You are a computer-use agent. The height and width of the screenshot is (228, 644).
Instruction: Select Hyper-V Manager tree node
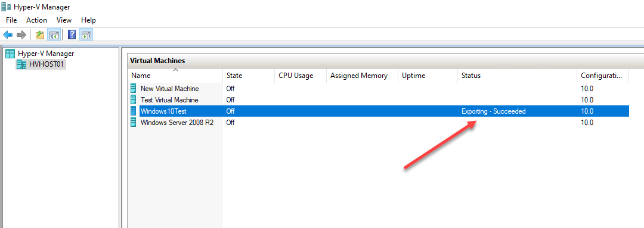coord(46,54)
